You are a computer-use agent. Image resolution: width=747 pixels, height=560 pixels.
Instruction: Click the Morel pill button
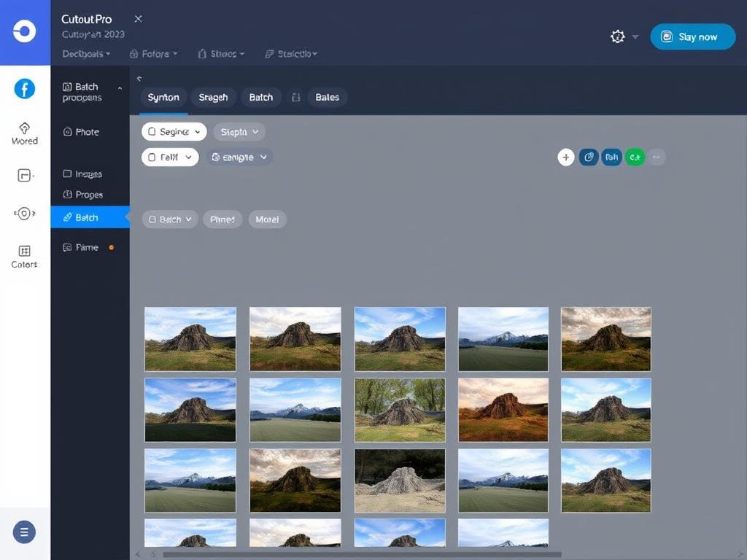coord(267,219)
